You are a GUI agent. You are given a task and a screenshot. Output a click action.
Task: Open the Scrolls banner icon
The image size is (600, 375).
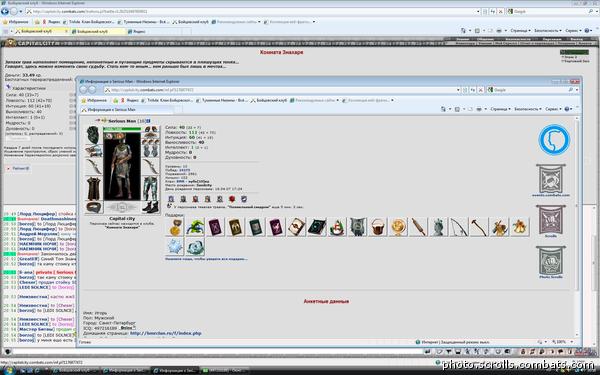pyautogui.click(x=551, y=220)
